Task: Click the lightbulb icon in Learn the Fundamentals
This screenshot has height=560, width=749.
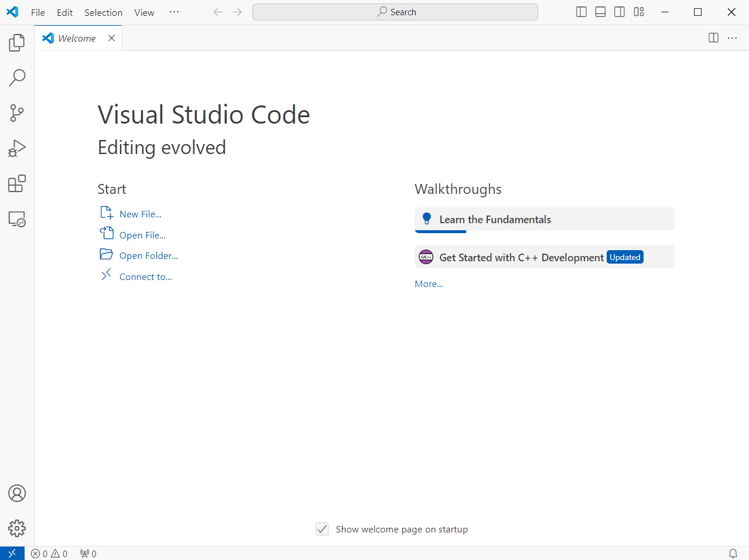Action: pyautogui.click(x=427, y=219)
